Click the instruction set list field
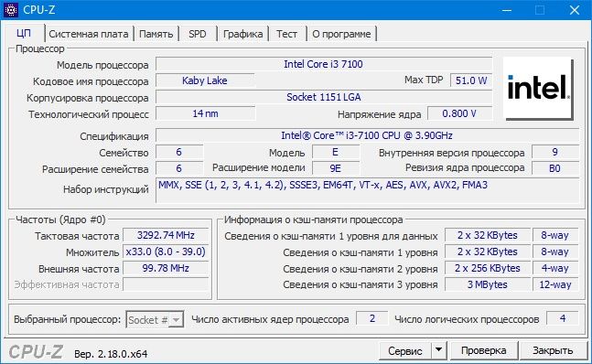The image size is (592, 364). (367, 190)
